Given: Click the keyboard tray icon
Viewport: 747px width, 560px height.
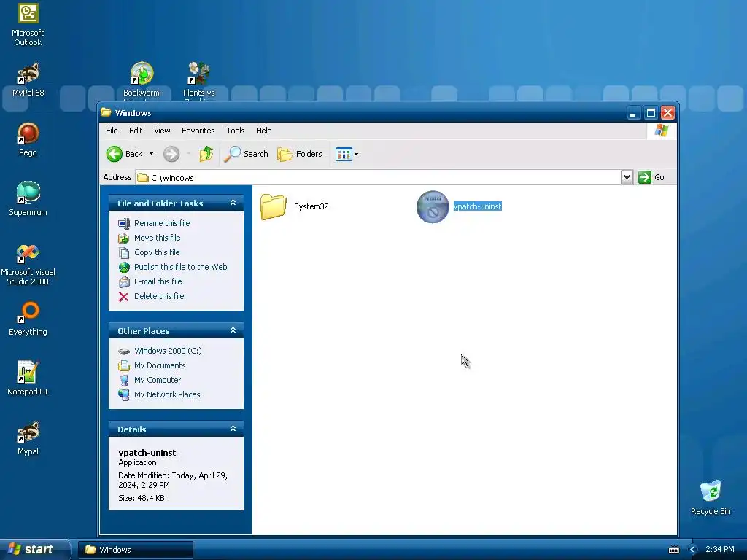Looking at the screenshot, I should click(x=673, y=550).
